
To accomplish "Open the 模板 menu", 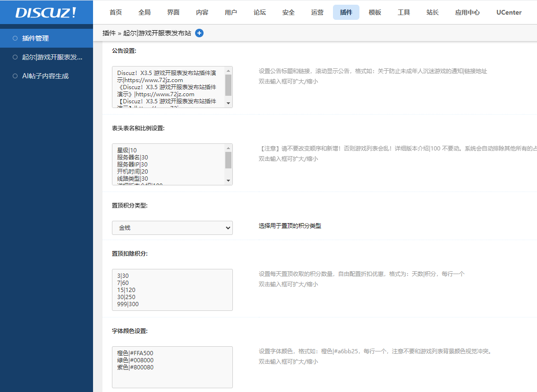I will coord(375,12).
